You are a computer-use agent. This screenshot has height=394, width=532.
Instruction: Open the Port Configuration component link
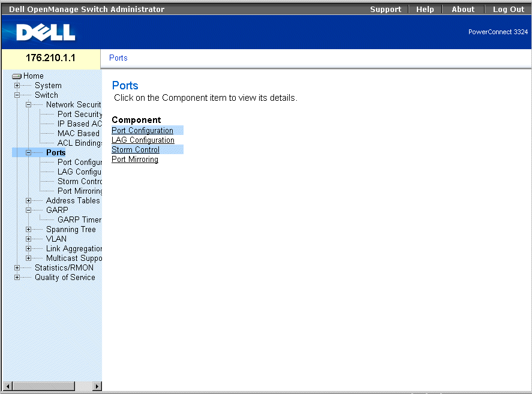point(142,130)
